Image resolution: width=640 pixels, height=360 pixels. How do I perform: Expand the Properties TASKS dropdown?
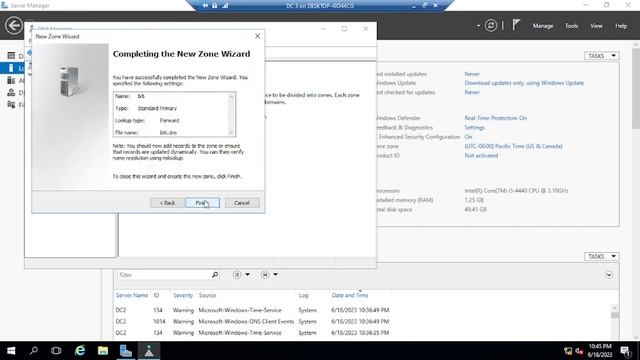602,56
